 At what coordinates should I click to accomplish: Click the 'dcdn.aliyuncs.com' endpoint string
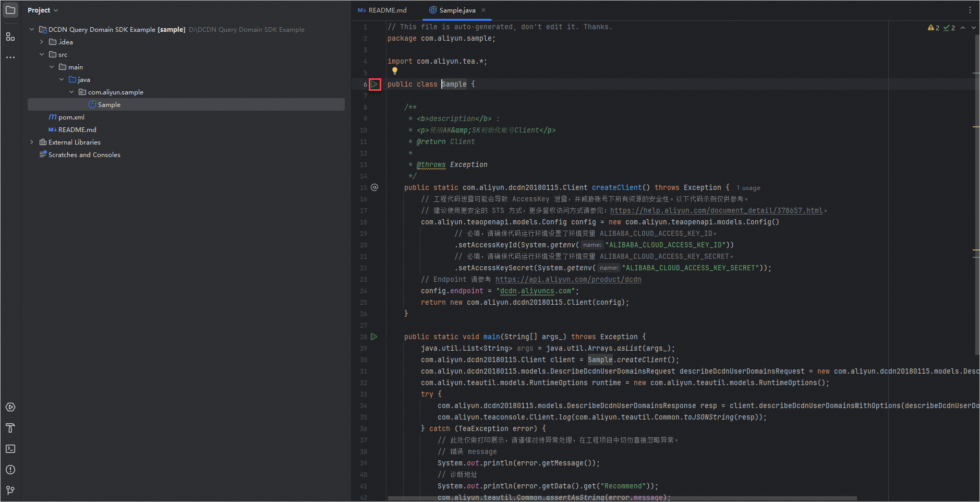click(x=536, y=291)
